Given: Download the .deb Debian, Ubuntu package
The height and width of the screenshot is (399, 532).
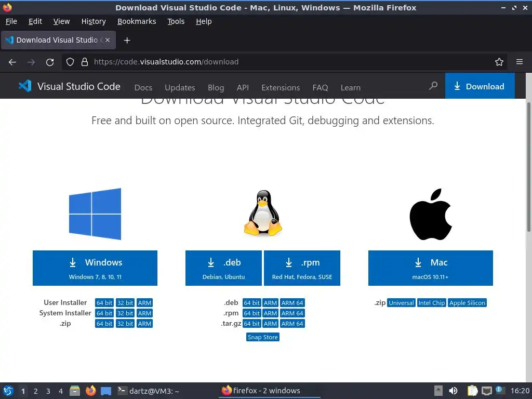Looking at the screenshot, I should pyautogui.click(x=223, y=268).
